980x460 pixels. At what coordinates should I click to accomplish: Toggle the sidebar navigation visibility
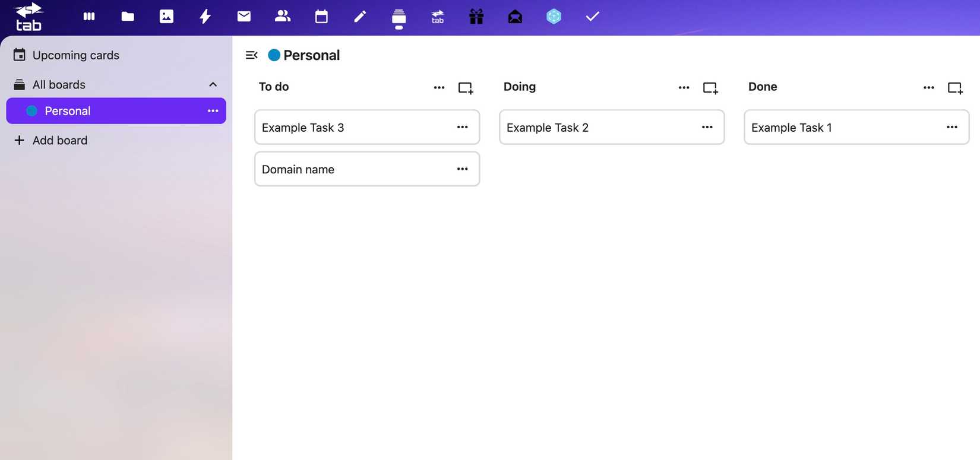point(251,55)
